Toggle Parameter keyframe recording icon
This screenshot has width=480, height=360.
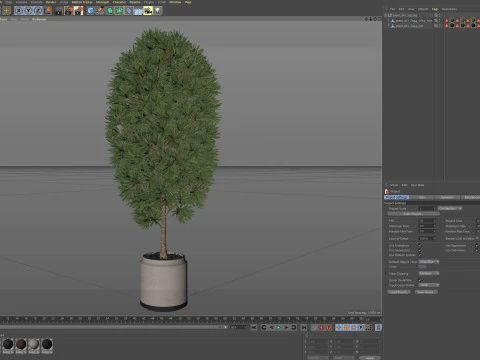click(361, 328)
